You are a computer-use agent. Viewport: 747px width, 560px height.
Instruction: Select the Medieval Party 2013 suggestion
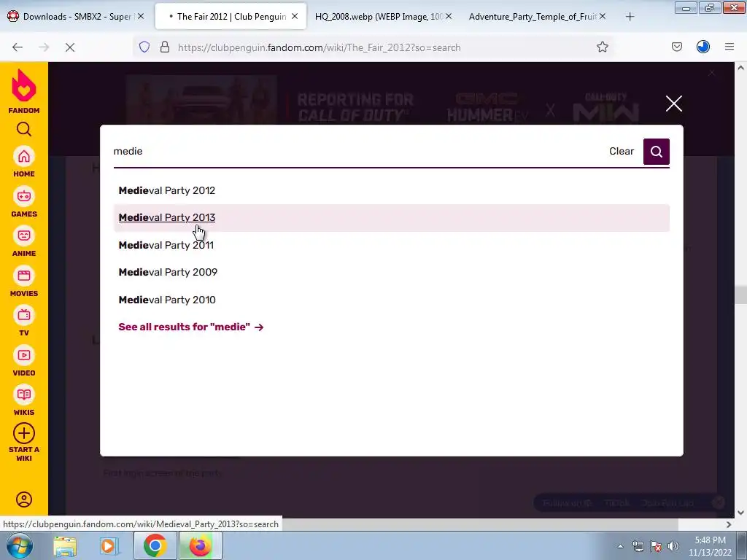[x=391, y=217]
